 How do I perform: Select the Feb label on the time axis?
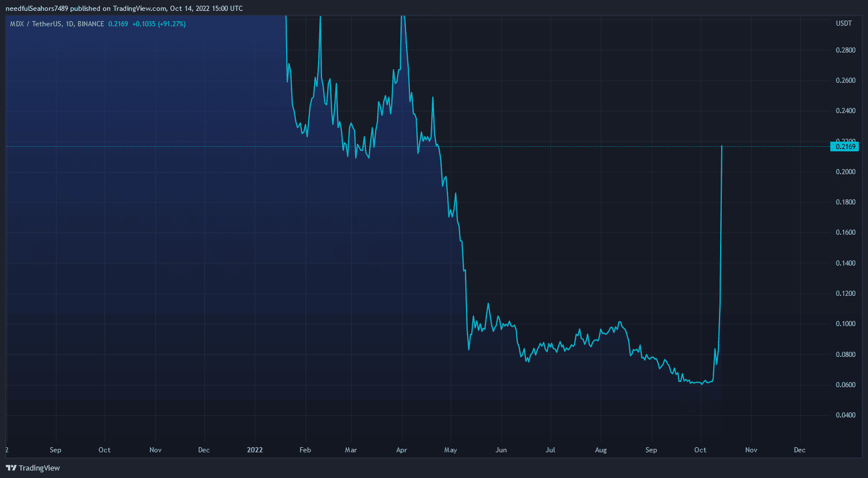(305, 450)
